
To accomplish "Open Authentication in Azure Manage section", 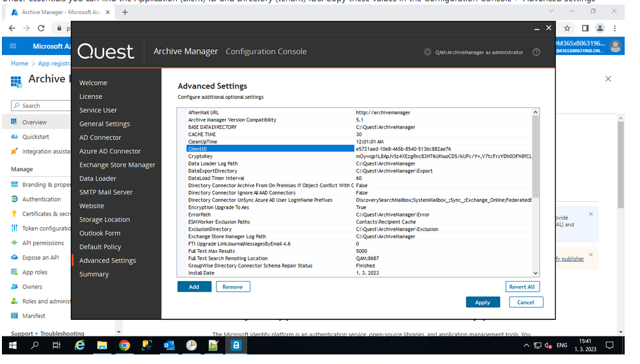I will click(x=42, y=199).
